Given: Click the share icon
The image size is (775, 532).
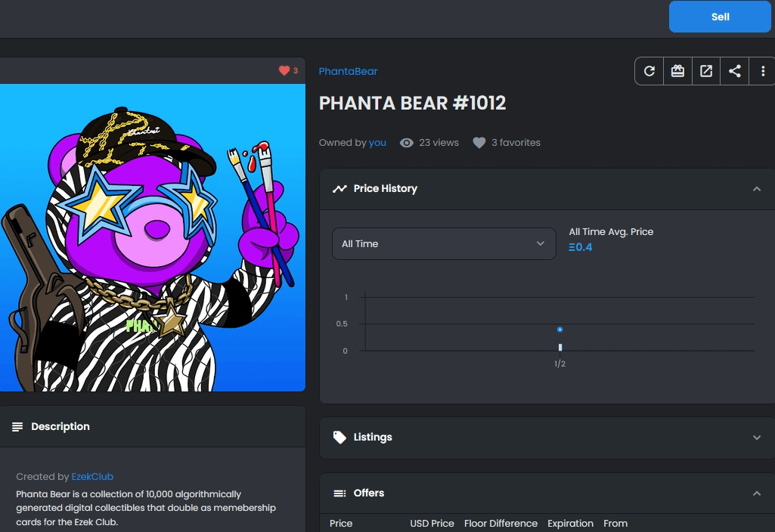Looking at the screenshot, I should tap(735, 71).
